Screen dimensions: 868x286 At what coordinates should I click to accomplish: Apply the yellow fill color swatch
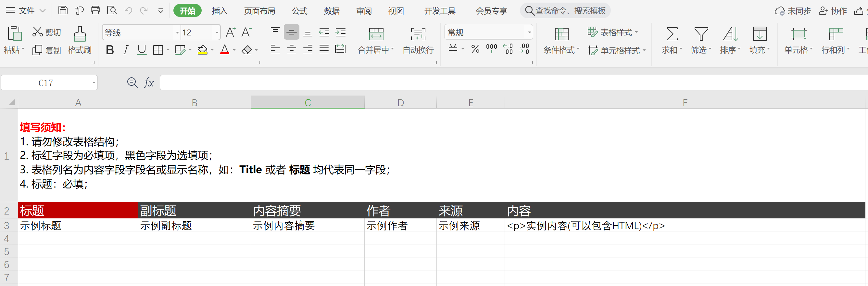tap(203, 50)
